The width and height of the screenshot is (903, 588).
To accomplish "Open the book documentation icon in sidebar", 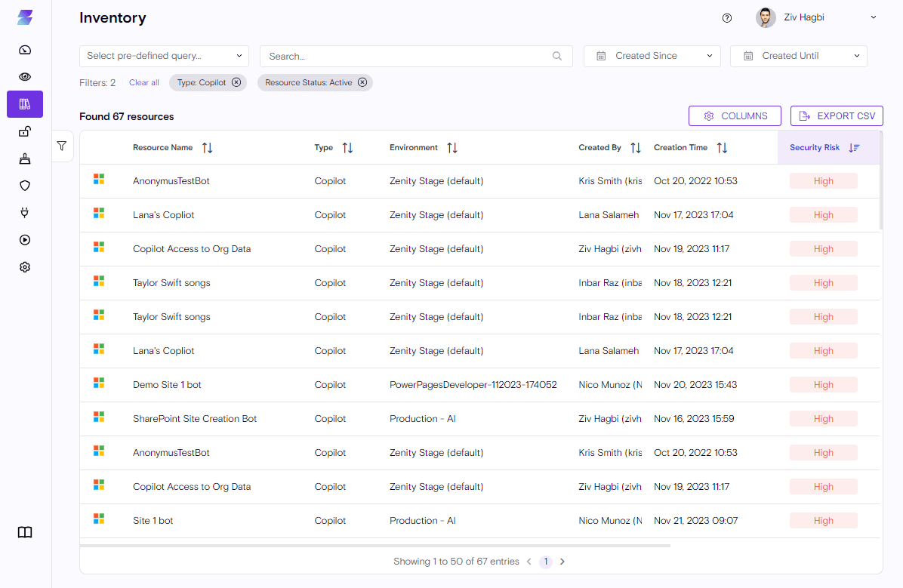I will click(x=25, y=532).
